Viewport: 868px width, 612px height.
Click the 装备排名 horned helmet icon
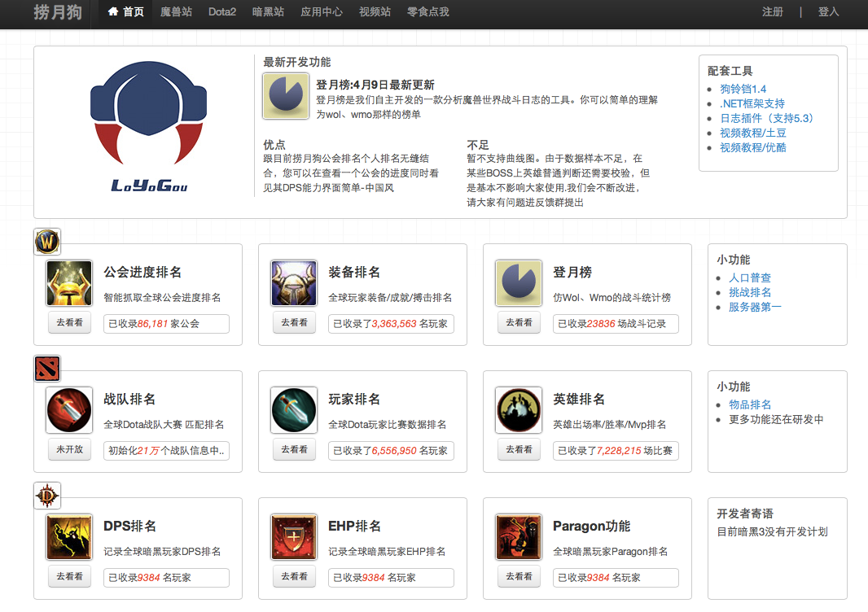294,283
